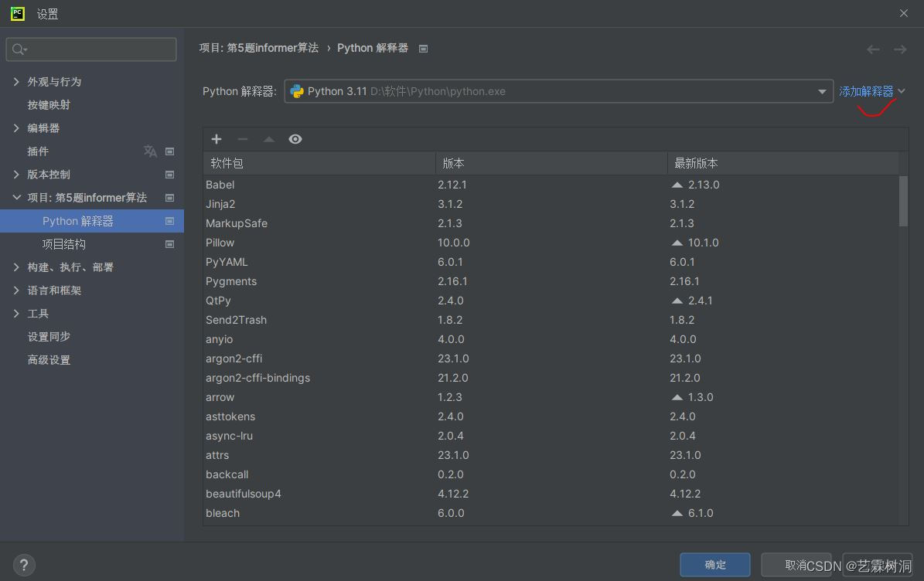Click the Python logo in interpreter field
924x581 pixels.
pyautogui.click(x=297, y=91)
